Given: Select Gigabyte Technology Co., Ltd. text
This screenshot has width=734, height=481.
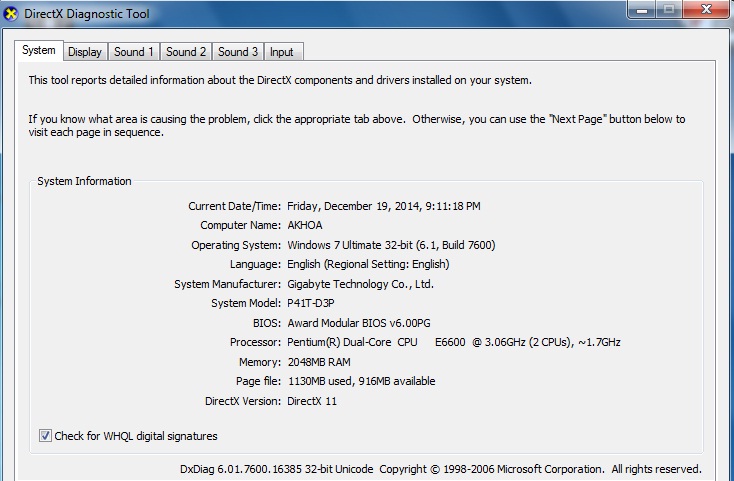Looking at the screenshot, I should (360, 284).
